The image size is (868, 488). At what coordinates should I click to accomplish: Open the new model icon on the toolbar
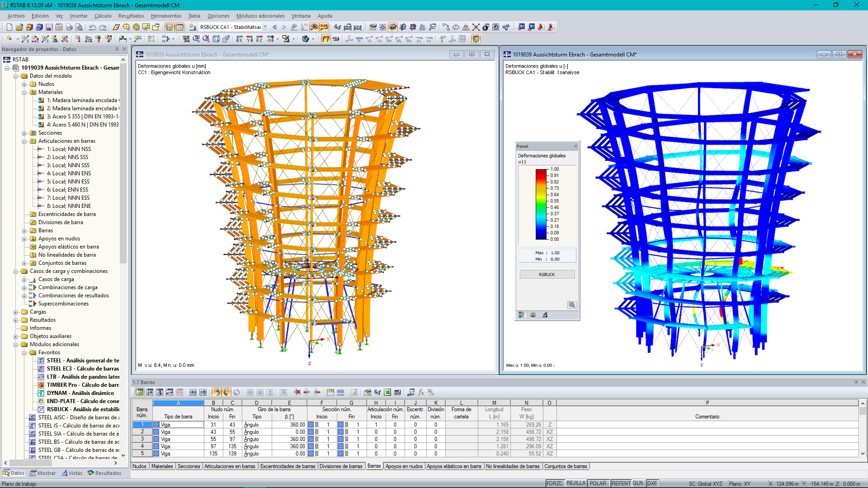coord(9,27)
